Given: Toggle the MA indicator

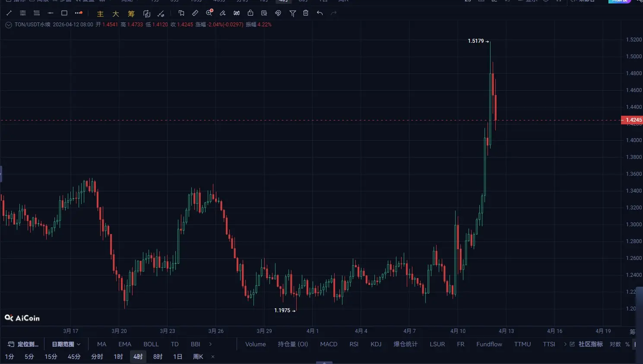Looking at the screenshot, I should (x=102, y=344).
